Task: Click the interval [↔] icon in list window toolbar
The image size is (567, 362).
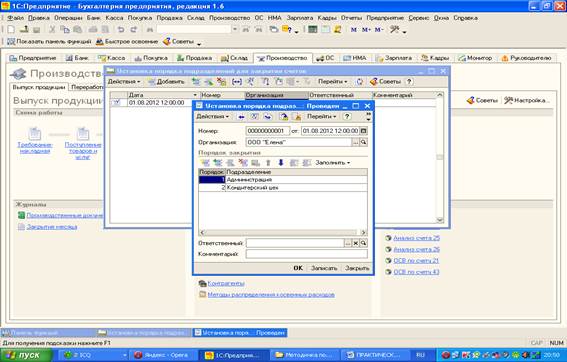Action: pyautogui.click(x=236, y=82)
